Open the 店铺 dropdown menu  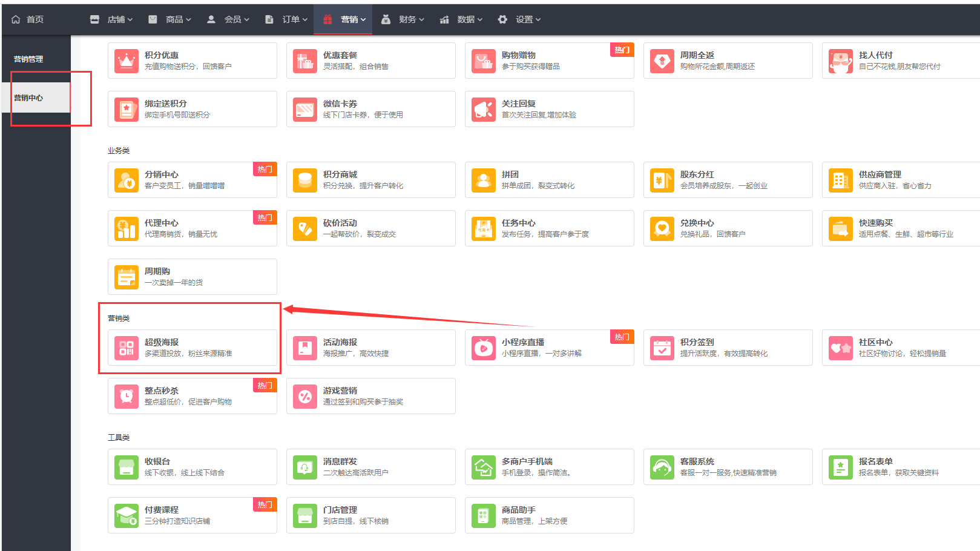[111, 19]
